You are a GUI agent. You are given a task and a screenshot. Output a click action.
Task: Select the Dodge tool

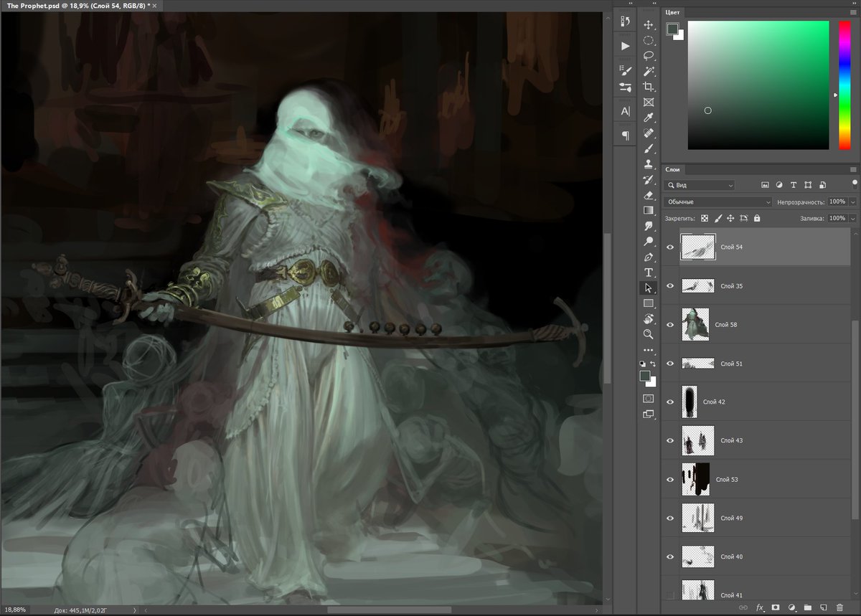pos(649,242)
